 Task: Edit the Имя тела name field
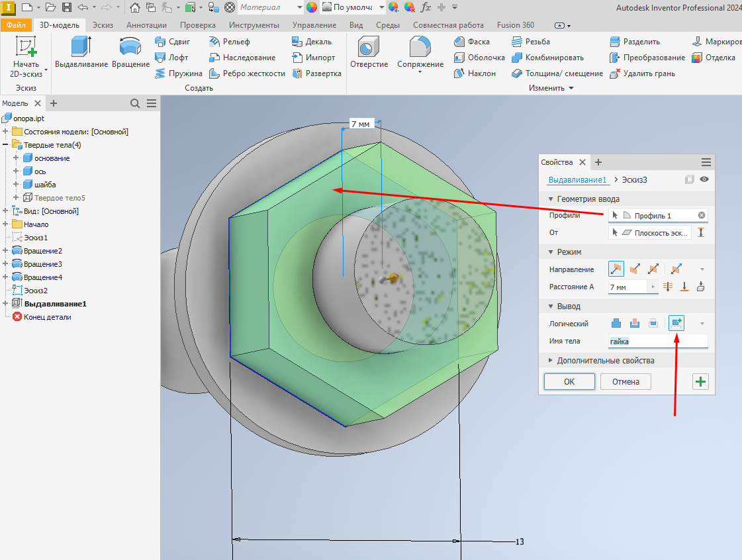658,342
